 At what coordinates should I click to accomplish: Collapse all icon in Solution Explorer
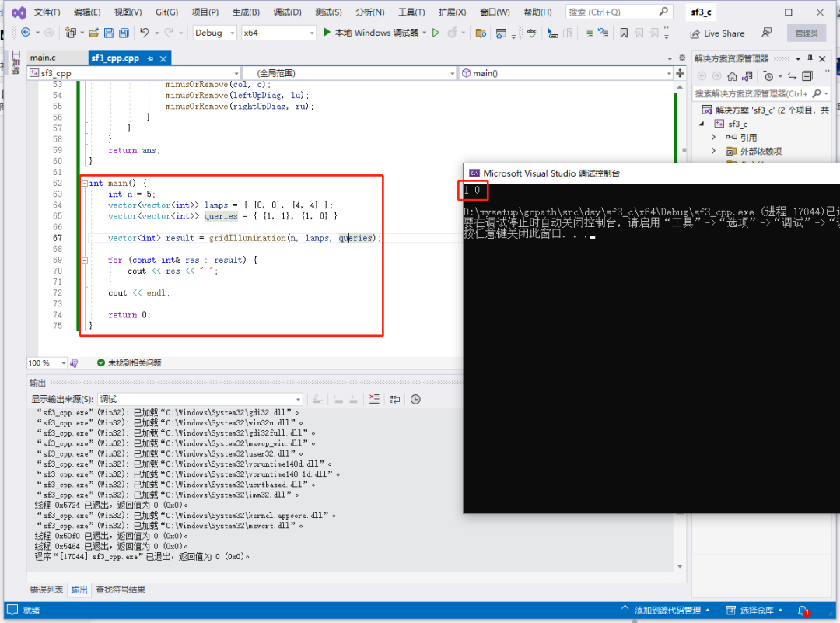click(x=807, y=76)
